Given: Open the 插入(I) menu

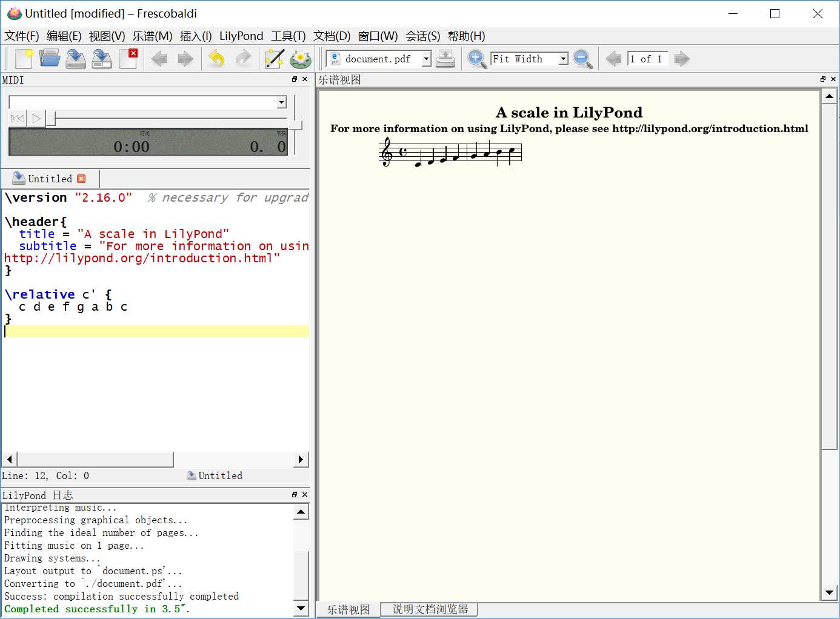Looking at the screenshot, I should pos(196,36).
